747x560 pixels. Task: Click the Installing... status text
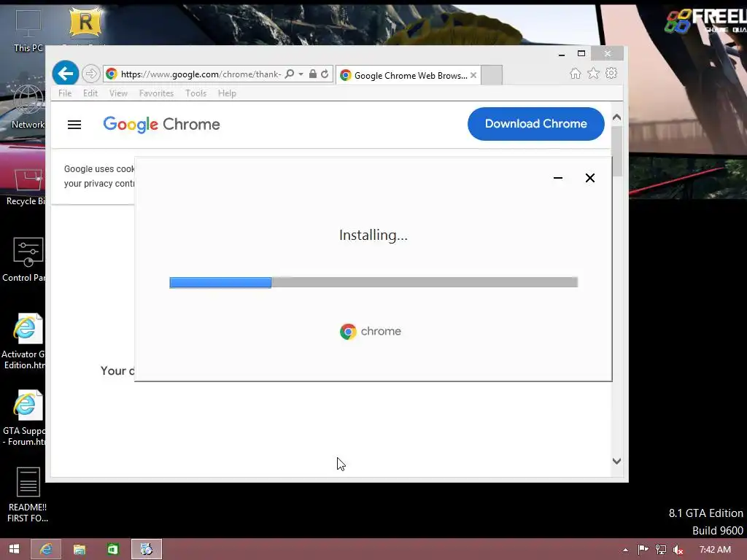point(373,235)
